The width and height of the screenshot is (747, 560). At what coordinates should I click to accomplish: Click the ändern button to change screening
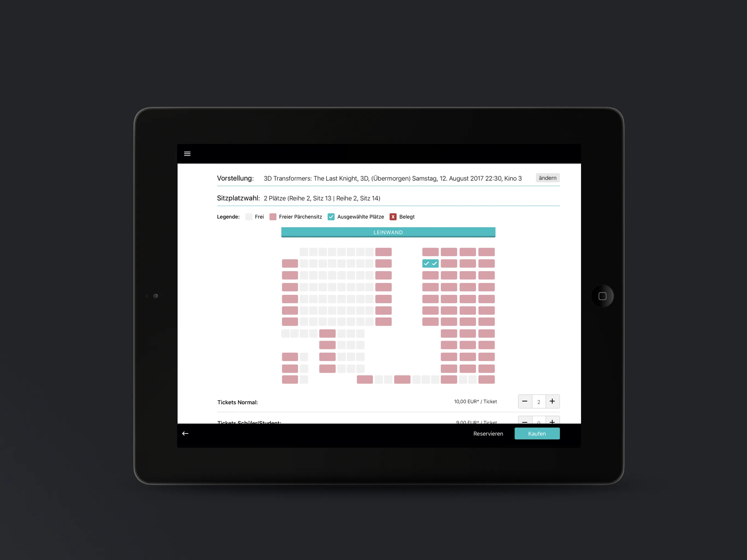(x=547, y=178)
